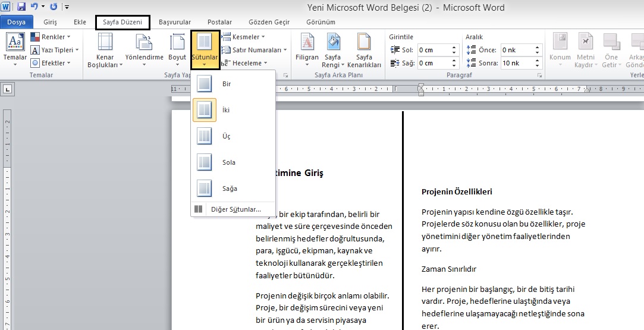
Task: Choose the Üç three-column option
Action: tap(233, 136)
